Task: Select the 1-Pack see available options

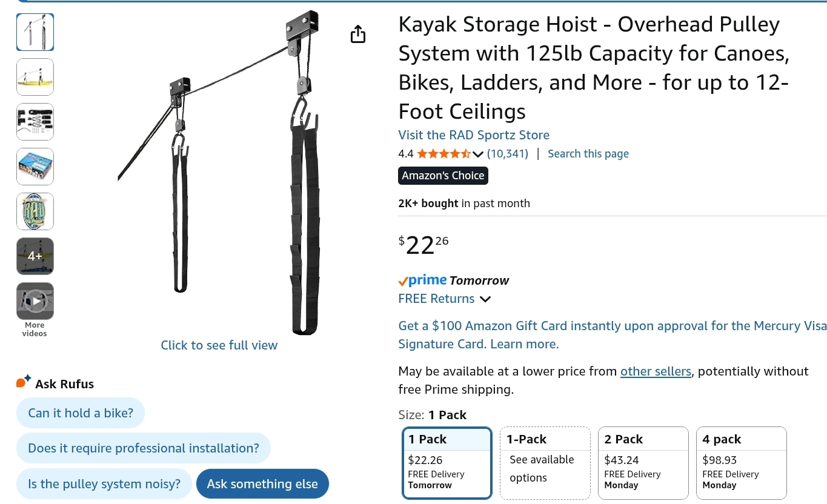Action: click(545, 463)
